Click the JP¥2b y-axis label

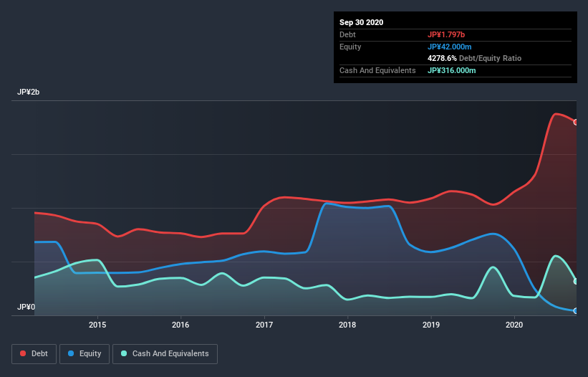pos(28,92)
